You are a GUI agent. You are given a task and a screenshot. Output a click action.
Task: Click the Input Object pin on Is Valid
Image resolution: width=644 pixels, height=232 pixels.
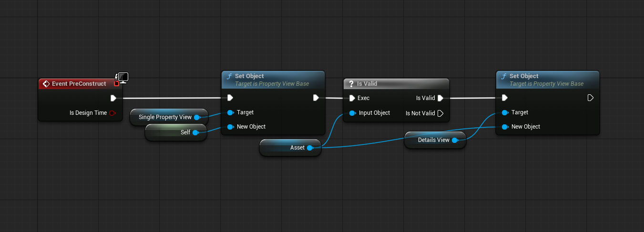point(352,113)
